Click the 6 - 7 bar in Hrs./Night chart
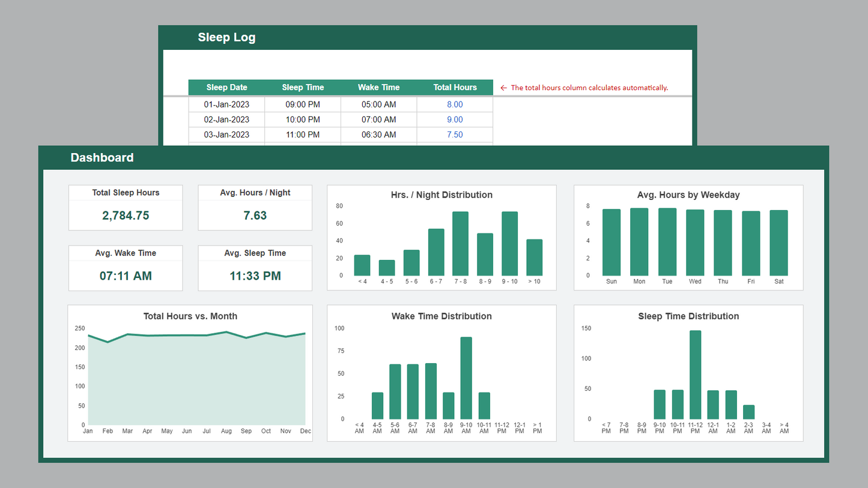This screenshot has width=868, height=488. tap(436, 252)
